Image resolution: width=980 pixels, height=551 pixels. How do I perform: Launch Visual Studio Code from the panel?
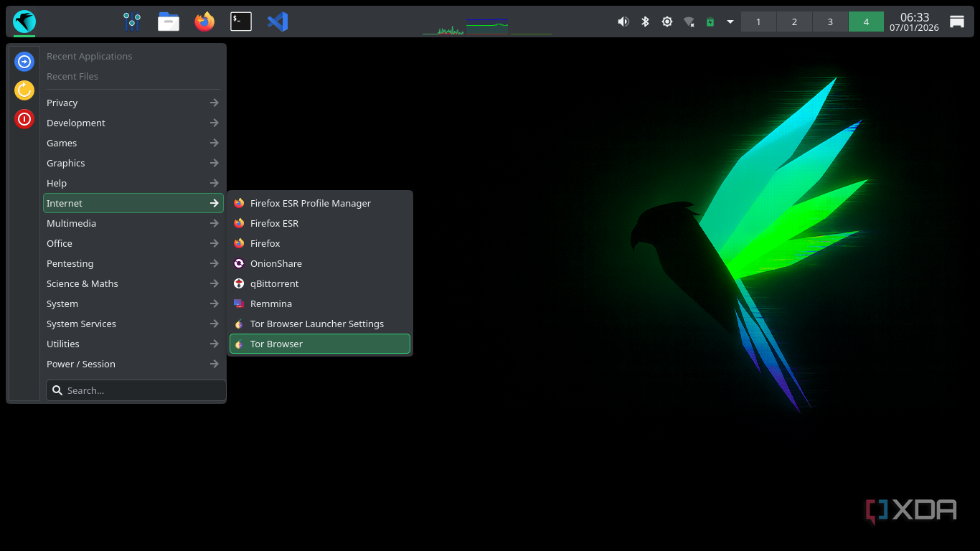[278, 22]
